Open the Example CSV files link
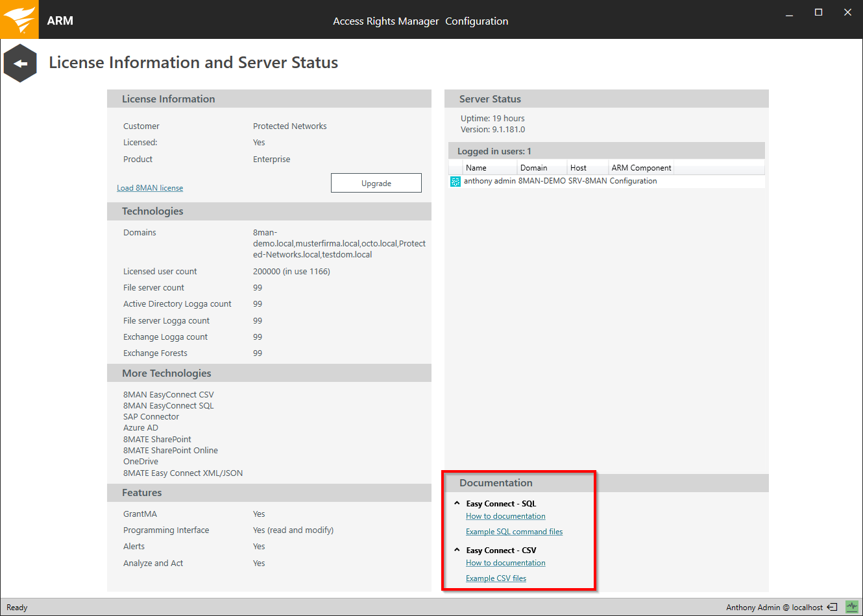The height and width of the screenshot is (616, 863). (x=496, y=578)
